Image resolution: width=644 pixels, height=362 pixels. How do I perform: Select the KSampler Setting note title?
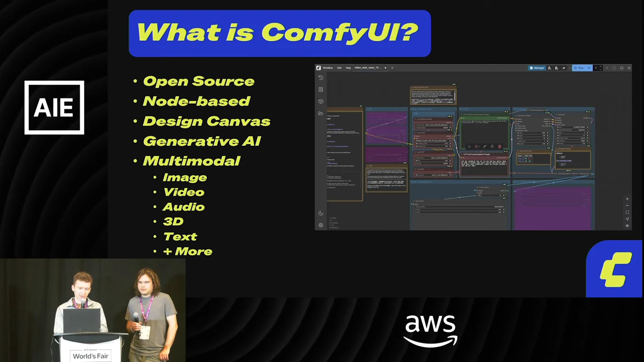(x=565, y=149)
